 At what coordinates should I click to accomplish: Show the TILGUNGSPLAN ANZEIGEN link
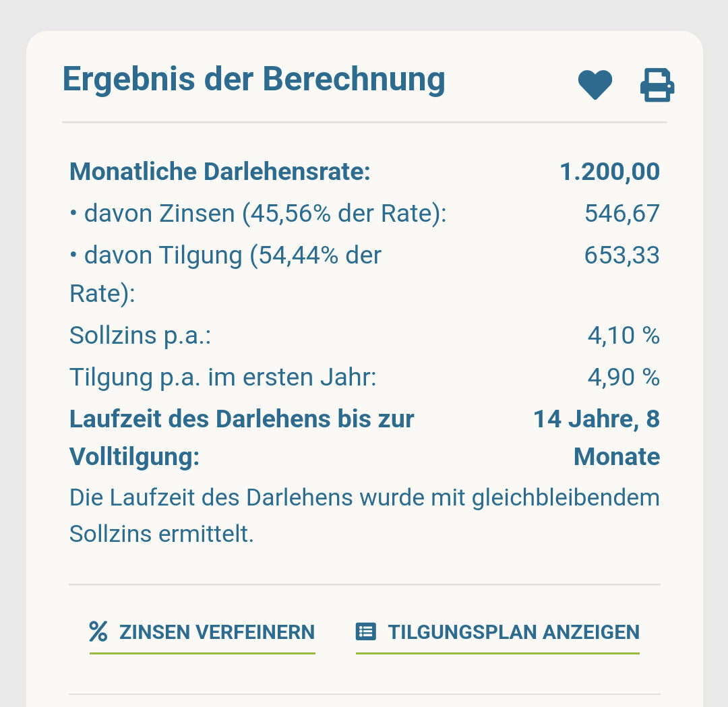[513, 632]
